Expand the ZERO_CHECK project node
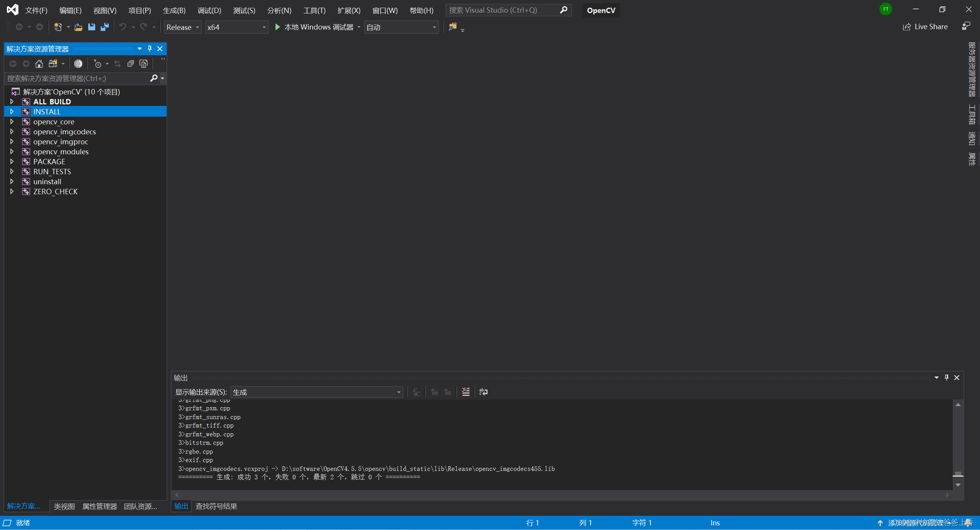The width and height of the screenshot is (980, 530). [x=12, y=192]
